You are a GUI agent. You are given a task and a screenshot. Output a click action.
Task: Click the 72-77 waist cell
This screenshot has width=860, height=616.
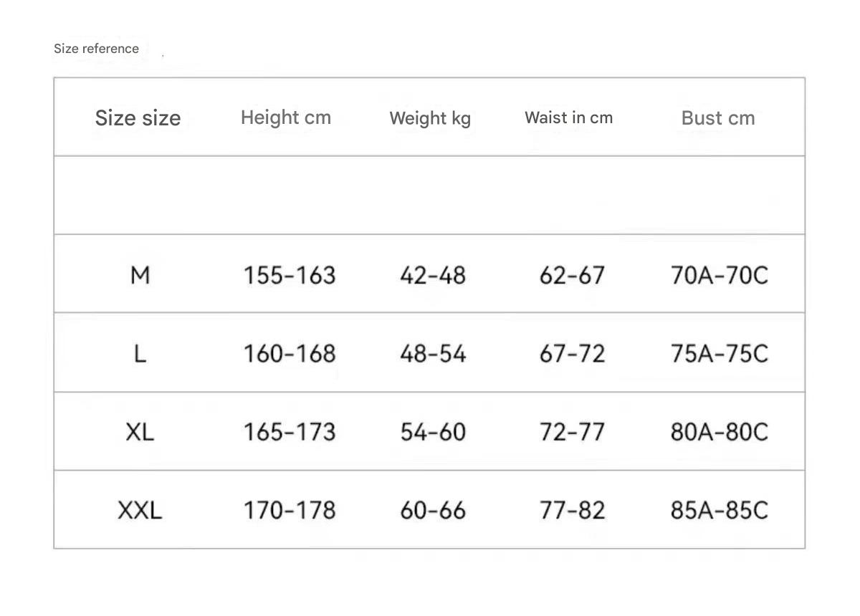572,432
